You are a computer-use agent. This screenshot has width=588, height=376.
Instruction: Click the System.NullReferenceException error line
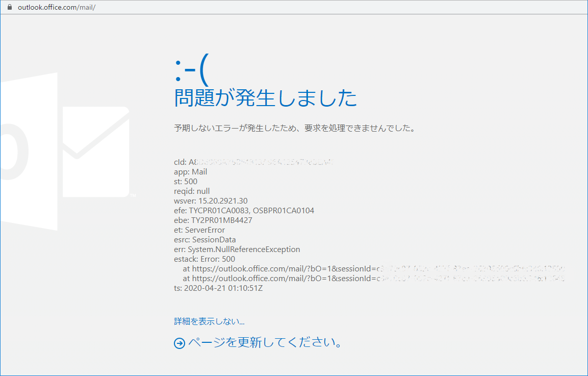pyautogui.click(x=237, y=249)
